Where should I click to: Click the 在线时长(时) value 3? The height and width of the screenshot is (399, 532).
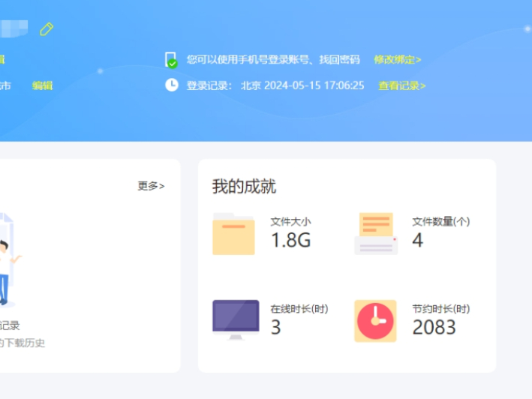click(x=276, y=327)
